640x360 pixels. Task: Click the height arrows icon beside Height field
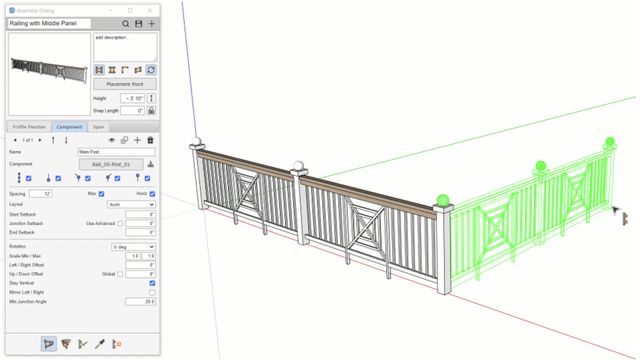click(151, 98)
